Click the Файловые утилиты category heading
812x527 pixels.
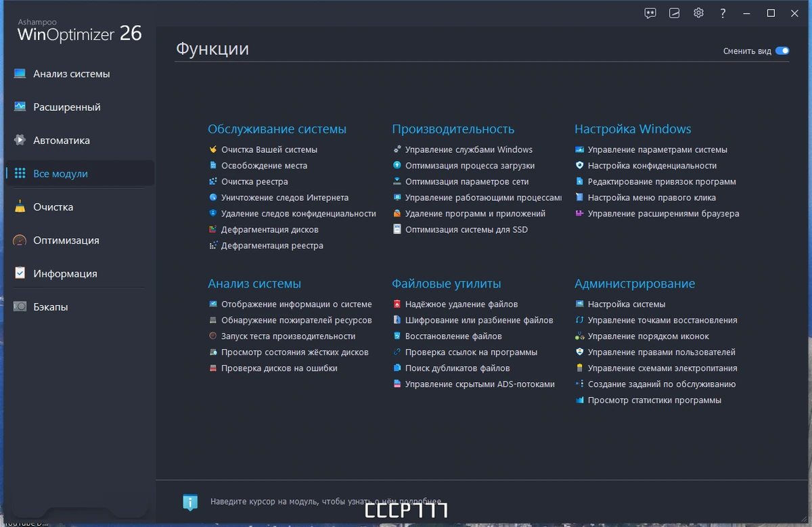click(x=446, y=284)
